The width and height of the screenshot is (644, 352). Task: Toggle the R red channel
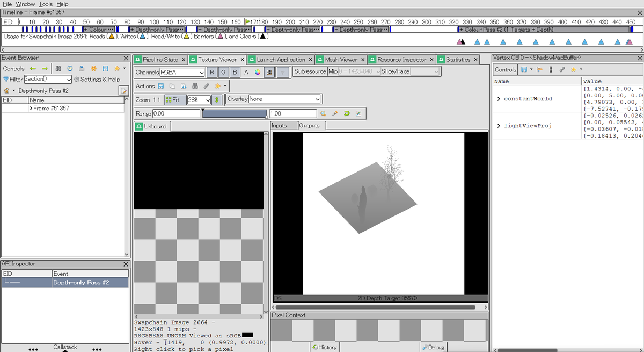[x=212, y=72]
